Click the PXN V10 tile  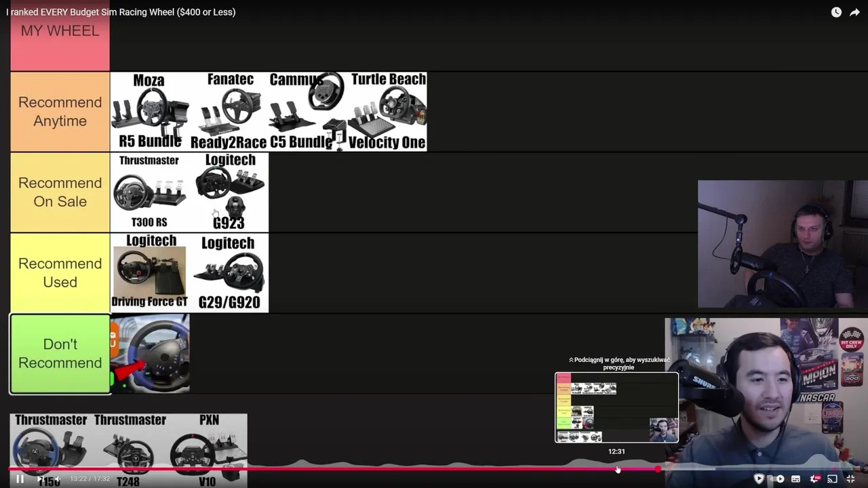208,451
